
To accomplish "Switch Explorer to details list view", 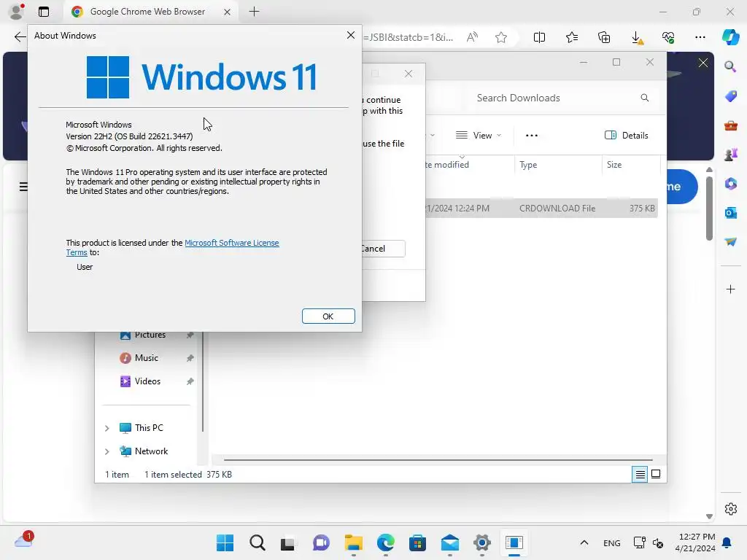I will click(x=640, y=474).
